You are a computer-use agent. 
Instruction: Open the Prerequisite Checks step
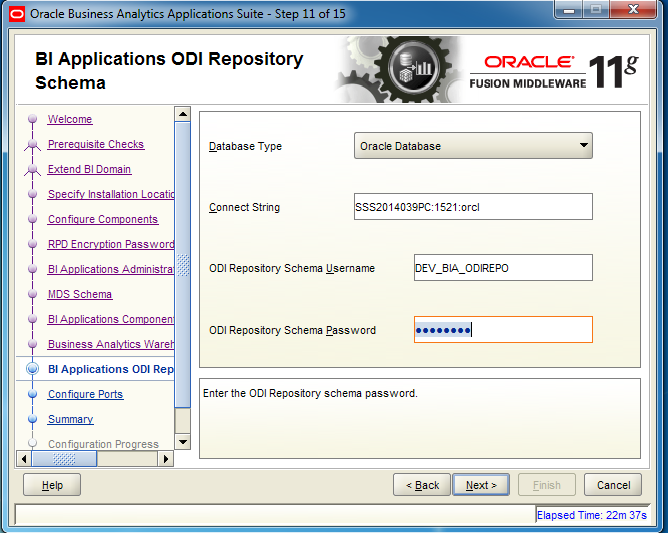pyautogui.click(x=96, y=144)
